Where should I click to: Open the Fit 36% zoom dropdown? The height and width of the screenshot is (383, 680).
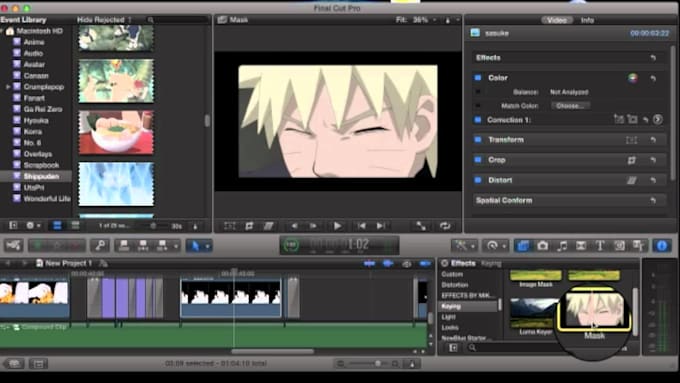coord(416,20)
